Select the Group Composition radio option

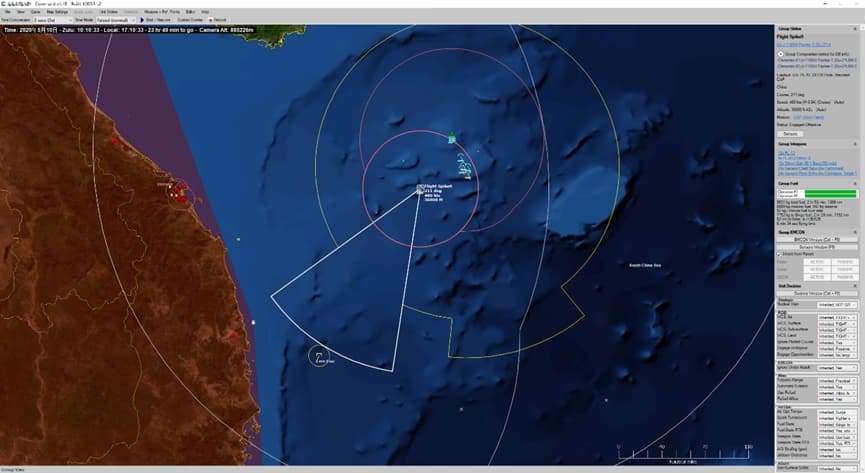[781, 54]
